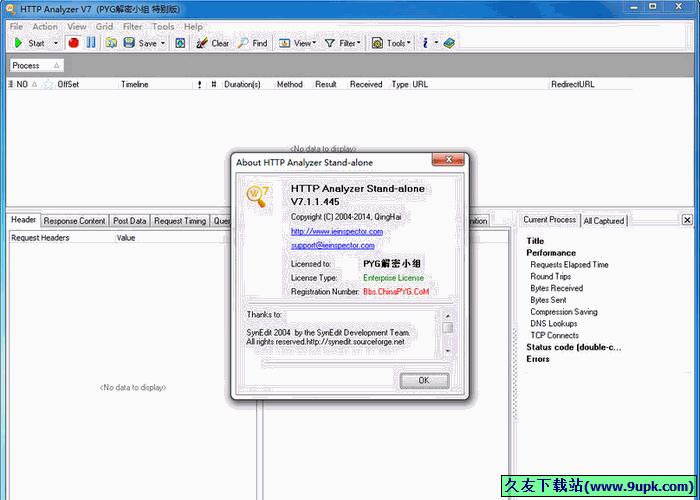The image size is (700, 500).
Task: Expand the dropdown arrow beside info icon
Action: pos(436,43)
